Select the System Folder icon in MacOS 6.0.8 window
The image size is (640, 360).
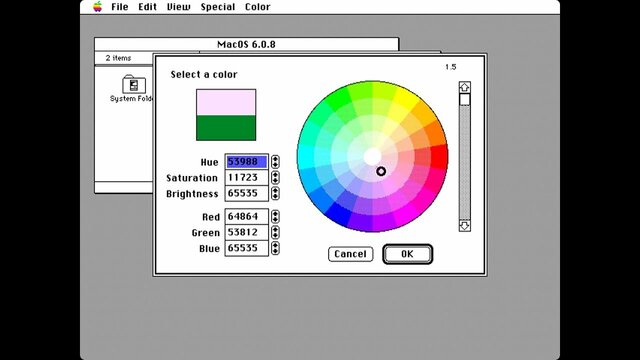133,84
